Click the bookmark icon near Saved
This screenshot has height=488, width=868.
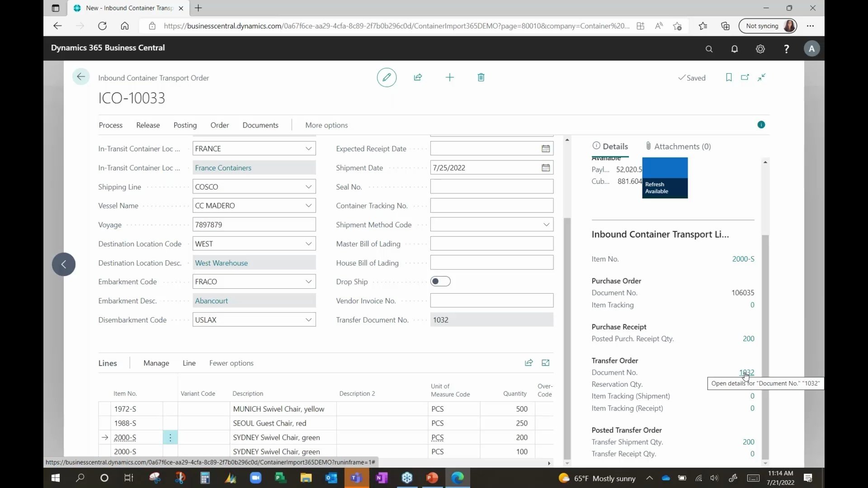tap(728, 77)
